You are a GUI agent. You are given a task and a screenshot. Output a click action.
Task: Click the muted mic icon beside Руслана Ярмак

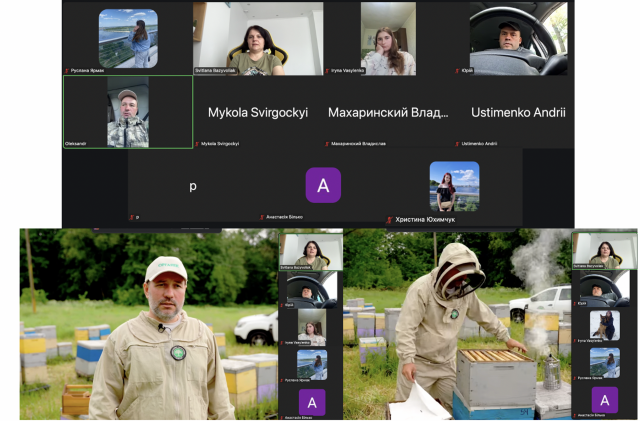point(67,71)
